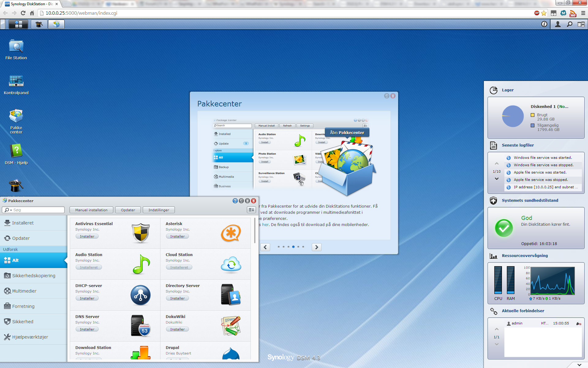Click the Åbn Pakkecenter button
588x368 pixels.
[x=347, y=132]
